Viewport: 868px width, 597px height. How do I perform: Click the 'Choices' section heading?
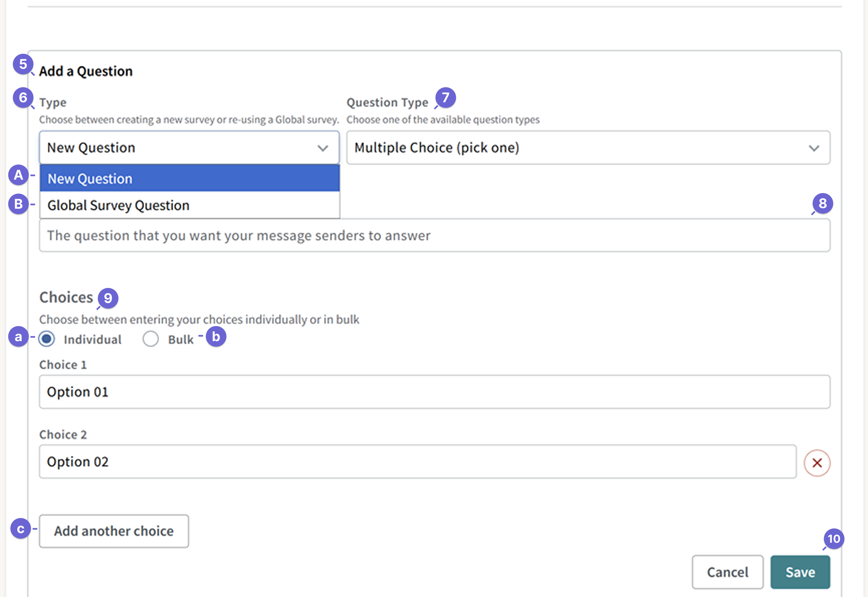[x=66, y=297]
